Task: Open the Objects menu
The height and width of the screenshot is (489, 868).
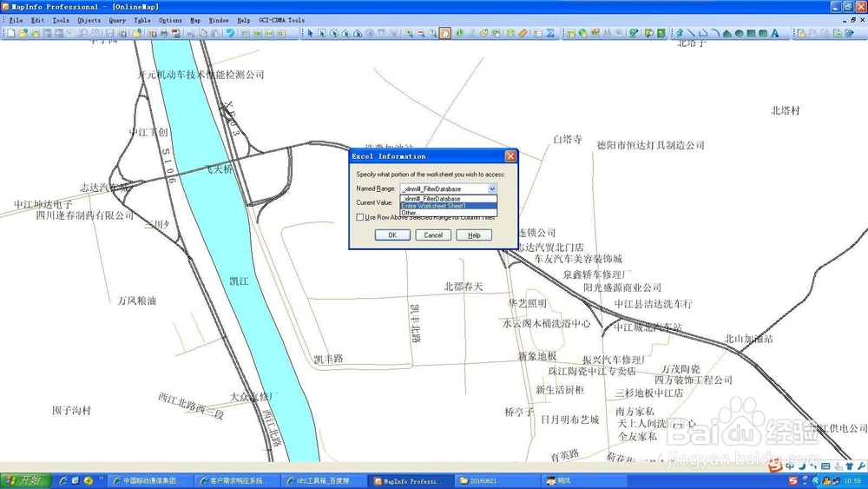Action: [89, 20]
